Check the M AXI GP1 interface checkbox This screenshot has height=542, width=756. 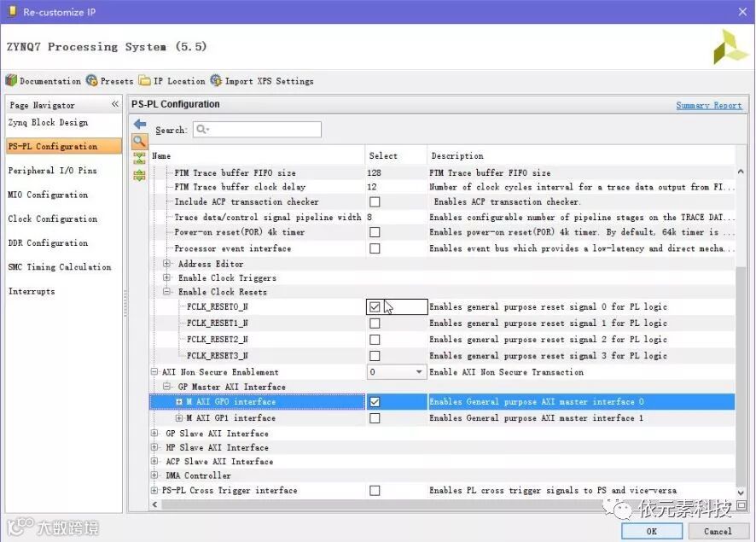(375, 418)
